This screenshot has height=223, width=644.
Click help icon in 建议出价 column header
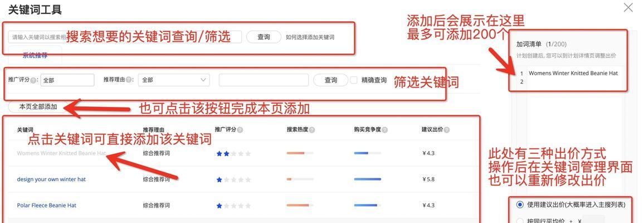click(446, 130)
